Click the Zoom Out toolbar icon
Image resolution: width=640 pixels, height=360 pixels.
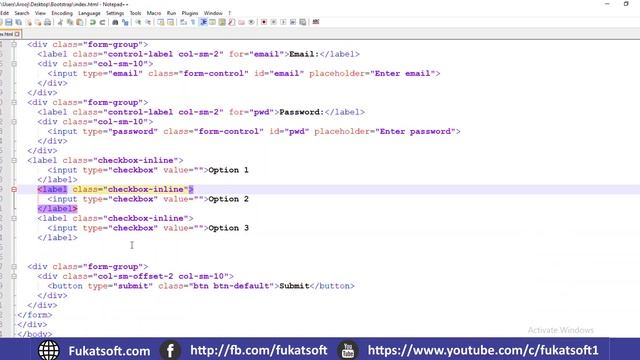coord(148,22)
